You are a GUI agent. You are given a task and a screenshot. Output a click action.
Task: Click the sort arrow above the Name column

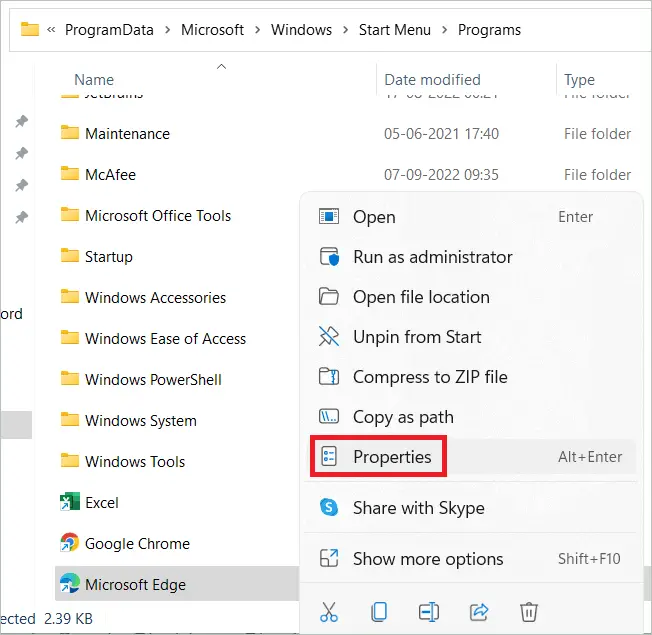(x=222, y=66)
